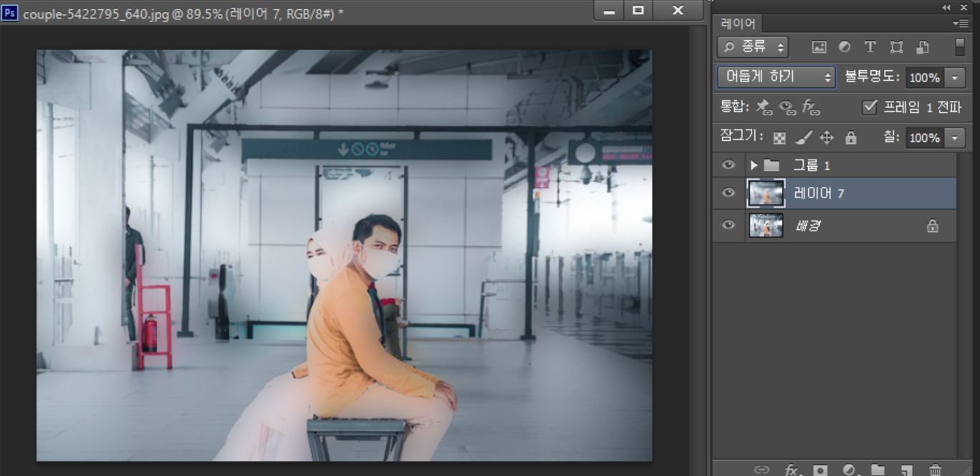Lock transparent pixels in the layer

779,138
